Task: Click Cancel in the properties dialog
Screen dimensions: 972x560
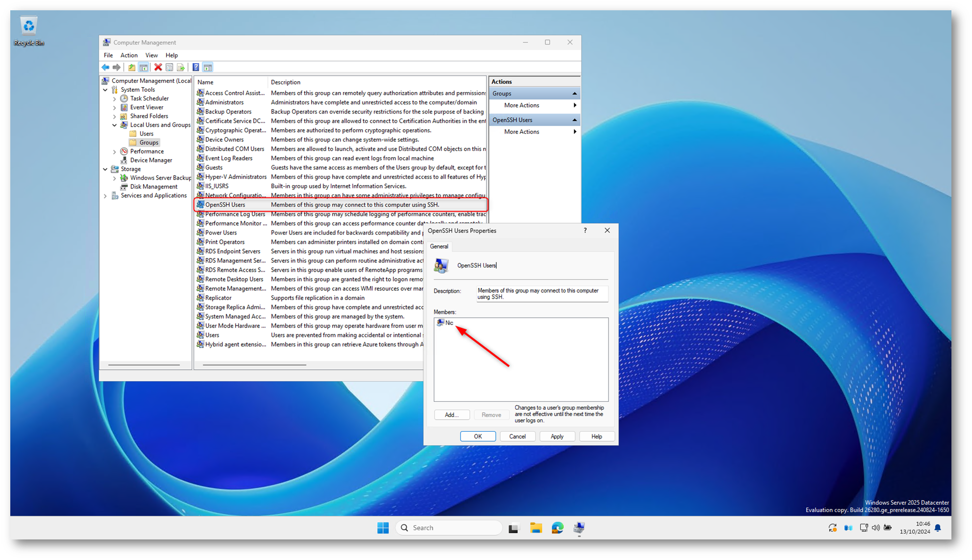Action: coord(517,436)
